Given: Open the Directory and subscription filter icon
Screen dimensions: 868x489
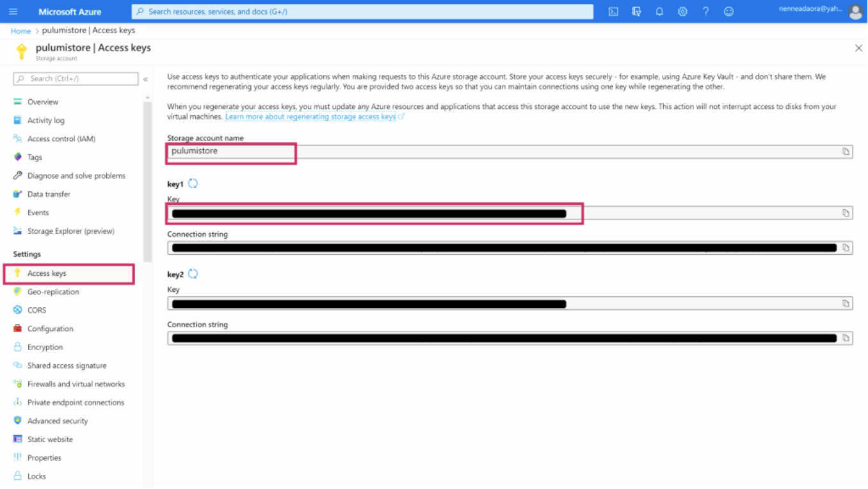Looking at the screenshot, I should coord(636,12).
